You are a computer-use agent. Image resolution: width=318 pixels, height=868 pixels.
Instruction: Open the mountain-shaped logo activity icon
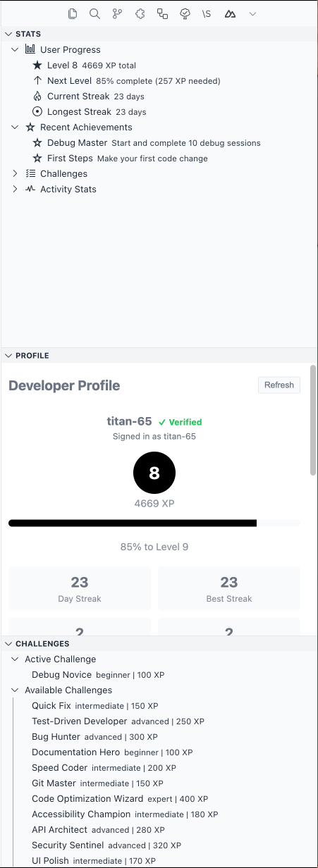(x=230, y=13)
